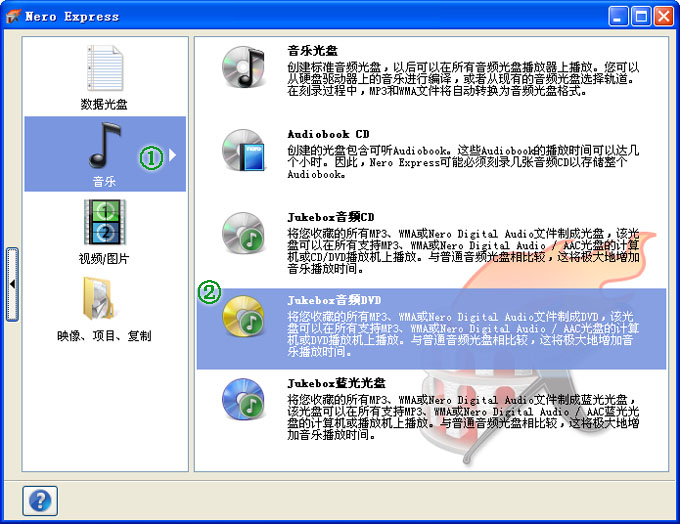Select the 映像、项目、复制 folder icon
680x524 pixels.
(104, 301)
